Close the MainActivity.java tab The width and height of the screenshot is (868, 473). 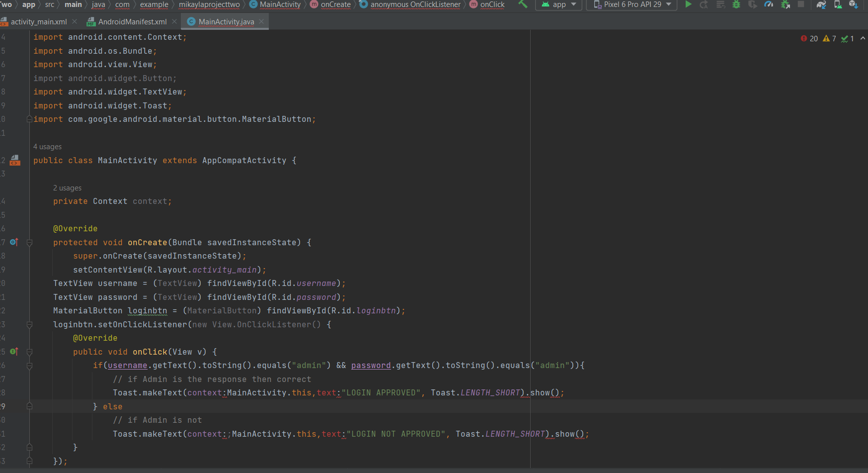coord(261,21)
